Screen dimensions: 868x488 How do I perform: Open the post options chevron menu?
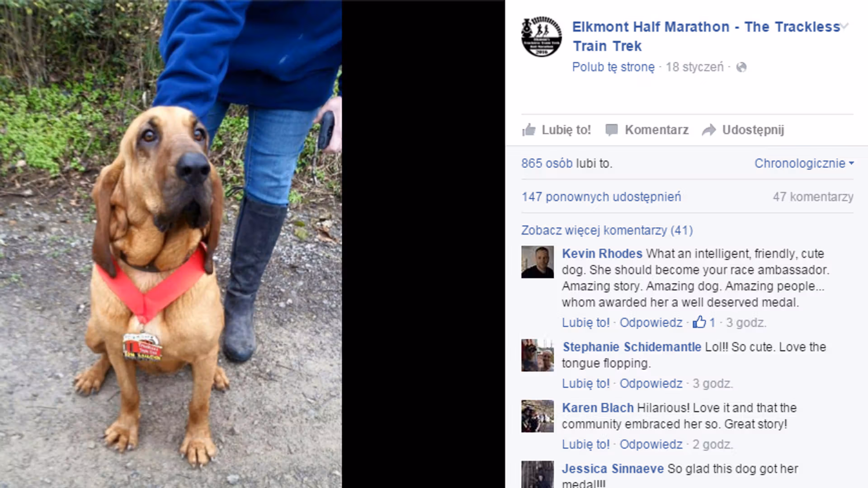tap(844, 26)
